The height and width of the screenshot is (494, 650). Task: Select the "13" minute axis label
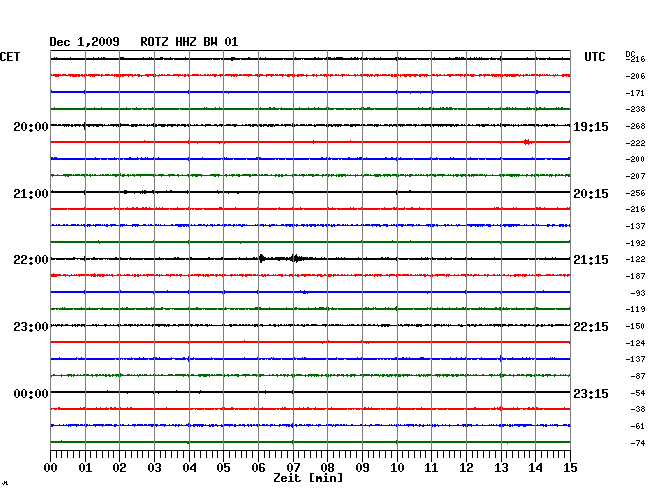pos(501,468)
